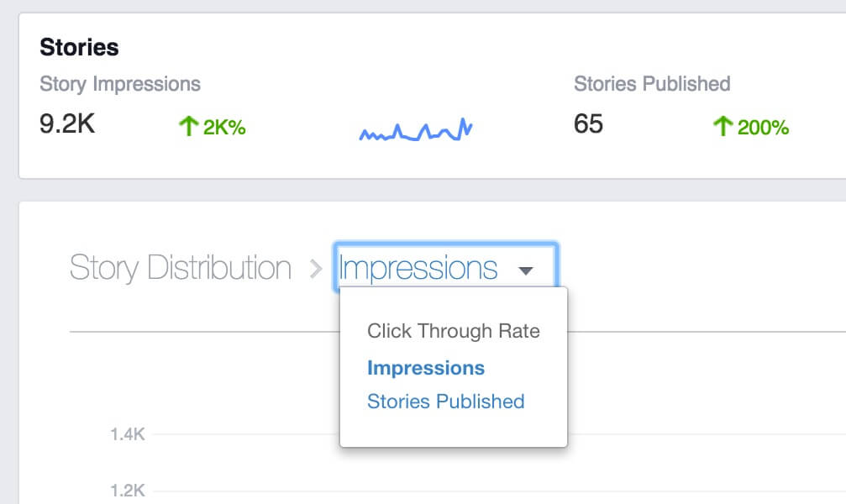The width and height of the screenshot is (846, 504).
Task: Expand the caret arrow beside Impressions heading
Action: (526, 270)
